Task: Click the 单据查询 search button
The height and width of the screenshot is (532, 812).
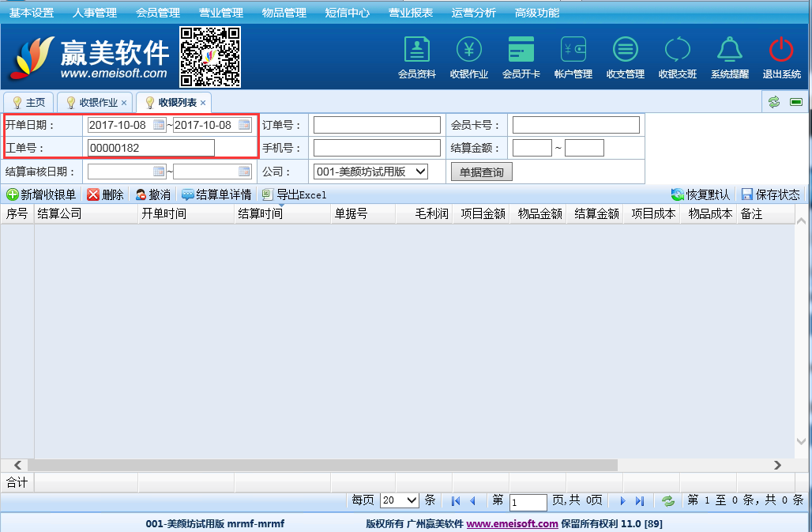Action: click(x=481, y=172)
